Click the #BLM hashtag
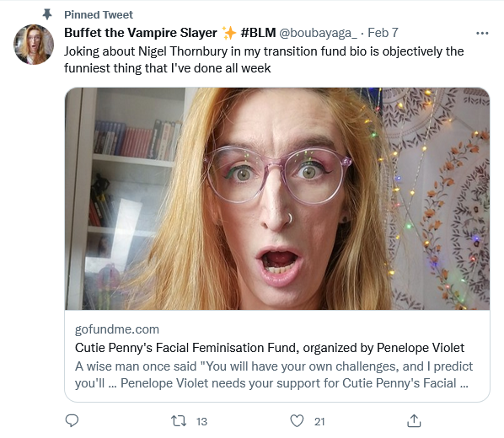504x438 pixels. pyautogui.click(x=258, y=33)
